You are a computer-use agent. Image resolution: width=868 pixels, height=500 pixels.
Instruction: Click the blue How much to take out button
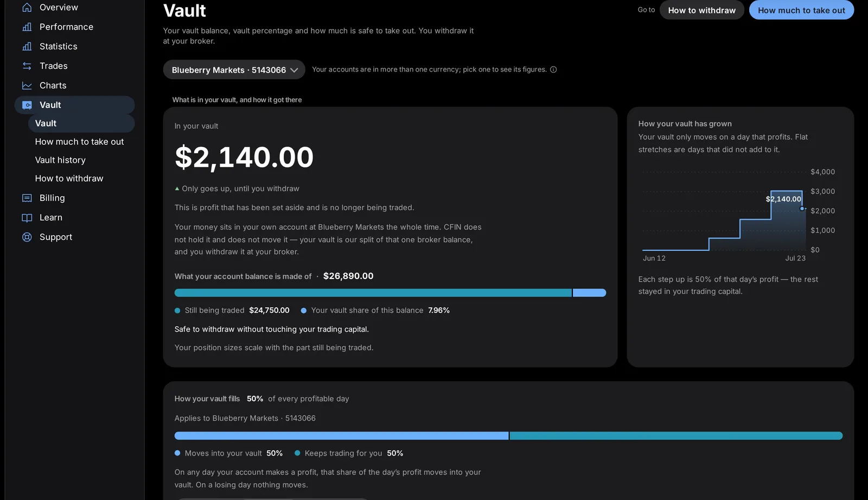point(801,10)
